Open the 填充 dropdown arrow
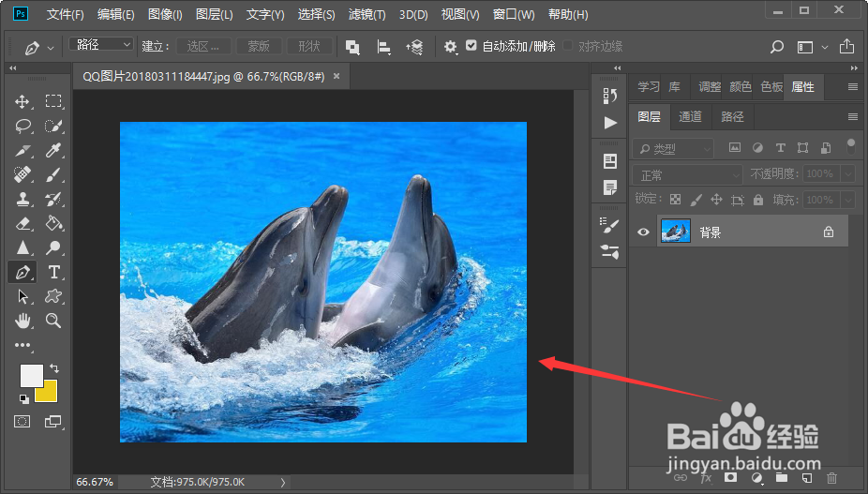This screenshot has height=494, width=868. [x=848, y=200]
